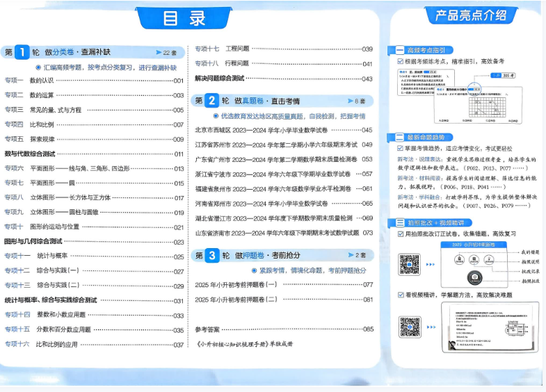This screenshot has width=546, height=392.
Task: Click 数与代数综合测试 entry
Action: pos(94,154)
